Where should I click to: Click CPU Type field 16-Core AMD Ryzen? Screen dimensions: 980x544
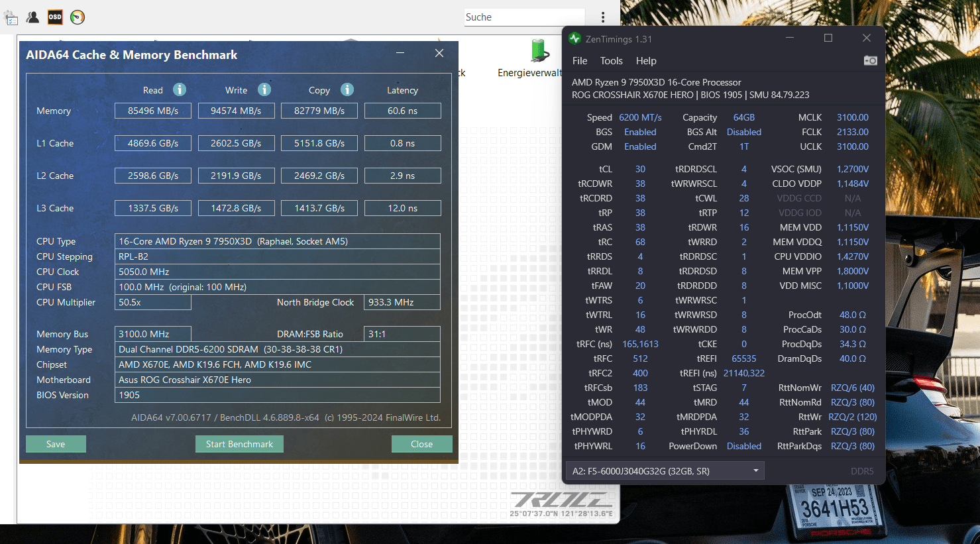(277, 241)
